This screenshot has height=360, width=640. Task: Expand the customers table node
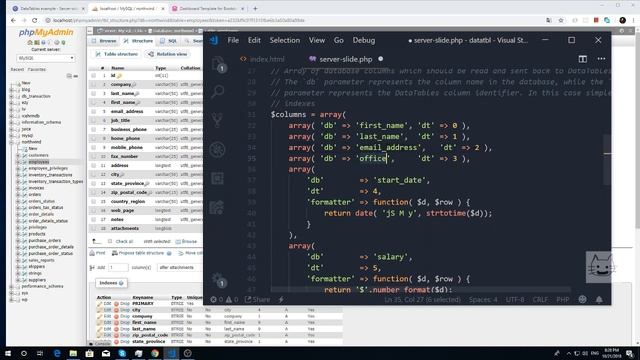coord(18,155)
